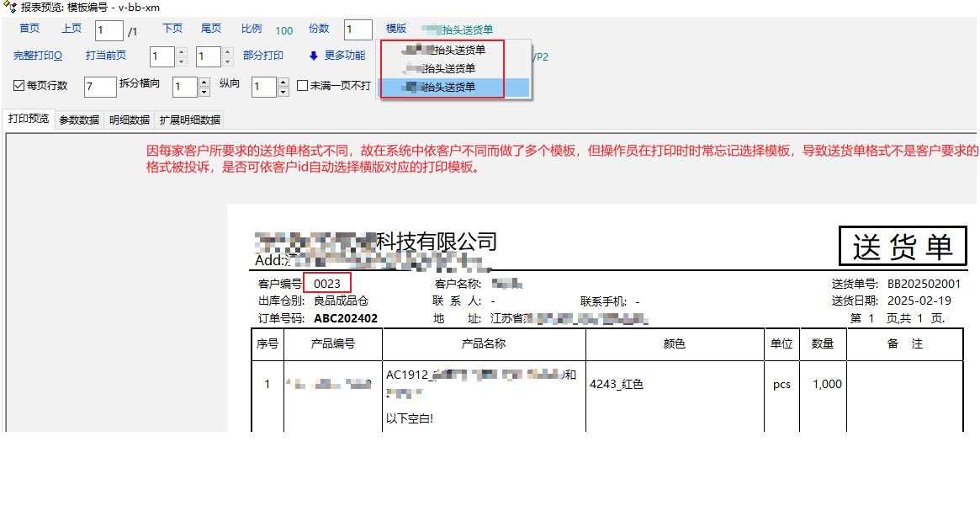This screenshot has width=980, height=511.
Task: Go to the 扩展明细数据 tab
Action: tap(190, 120)
